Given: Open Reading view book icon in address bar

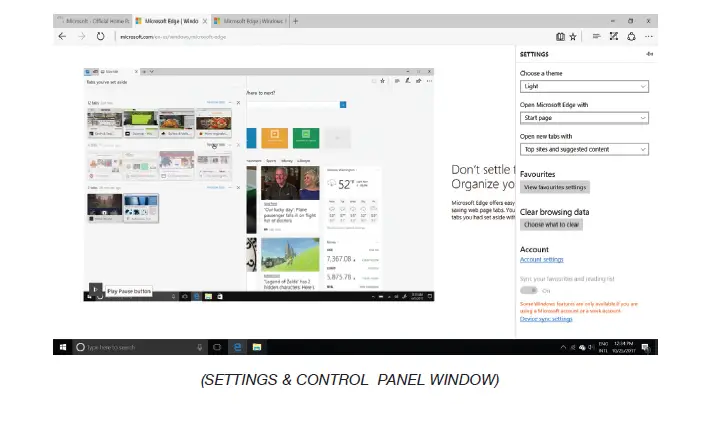Looking at the screenshot, I should coord(560,36).
